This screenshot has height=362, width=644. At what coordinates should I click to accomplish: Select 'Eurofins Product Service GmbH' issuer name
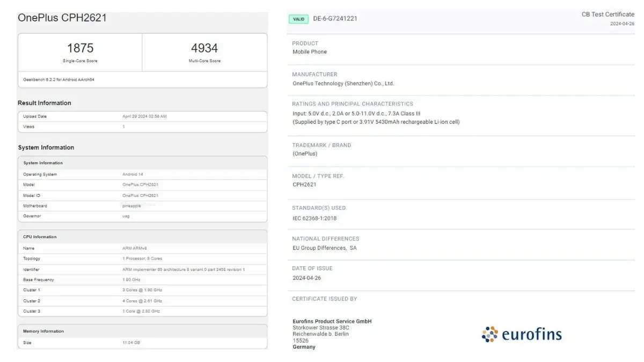(x=332, y=321)
